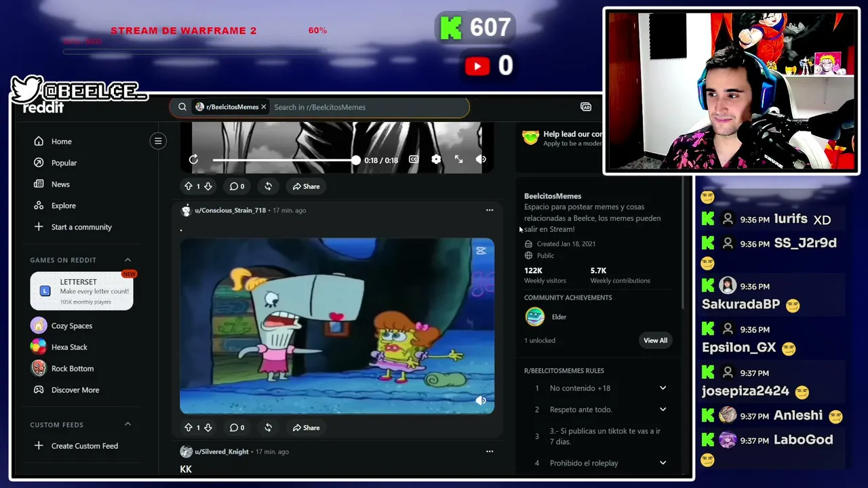Collapse the Games on Reddit section
This screenshot has height=488, width=868.
[127, 260]
